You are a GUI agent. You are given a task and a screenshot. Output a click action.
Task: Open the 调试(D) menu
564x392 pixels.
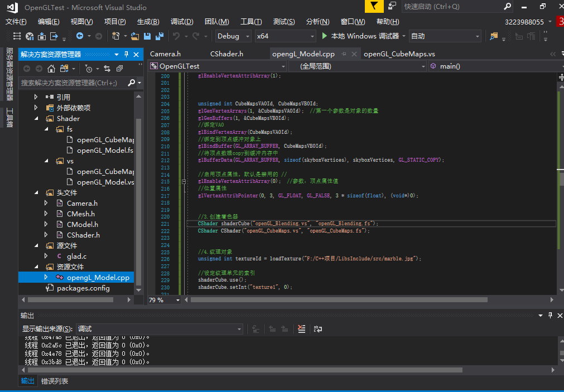182,22
